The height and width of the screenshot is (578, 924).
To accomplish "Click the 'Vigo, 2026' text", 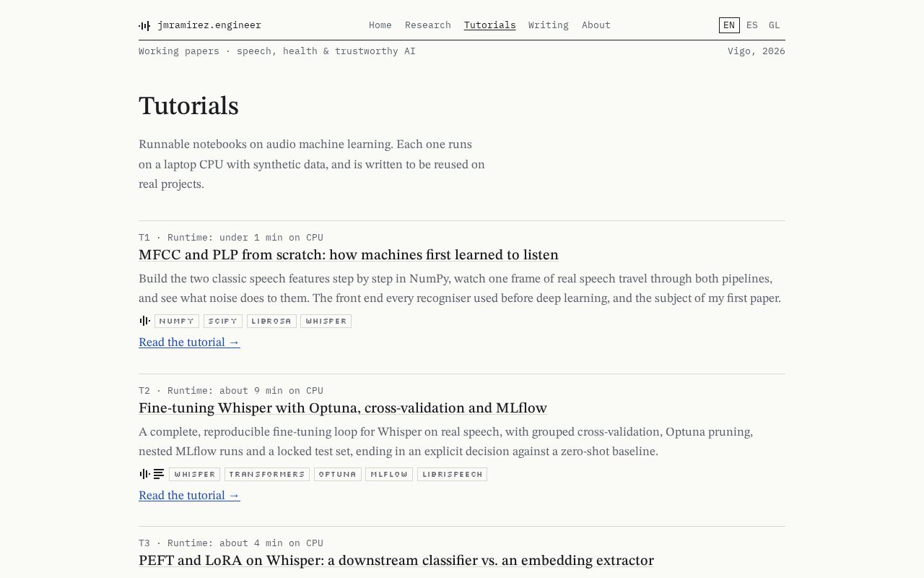I will [757, 51].
